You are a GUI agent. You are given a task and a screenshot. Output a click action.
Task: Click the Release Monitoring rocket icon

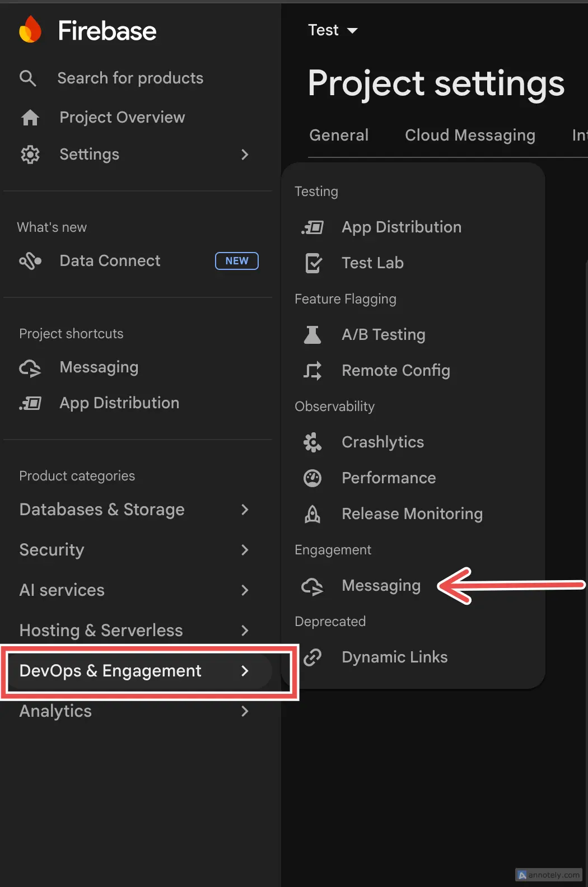[312, 514]
